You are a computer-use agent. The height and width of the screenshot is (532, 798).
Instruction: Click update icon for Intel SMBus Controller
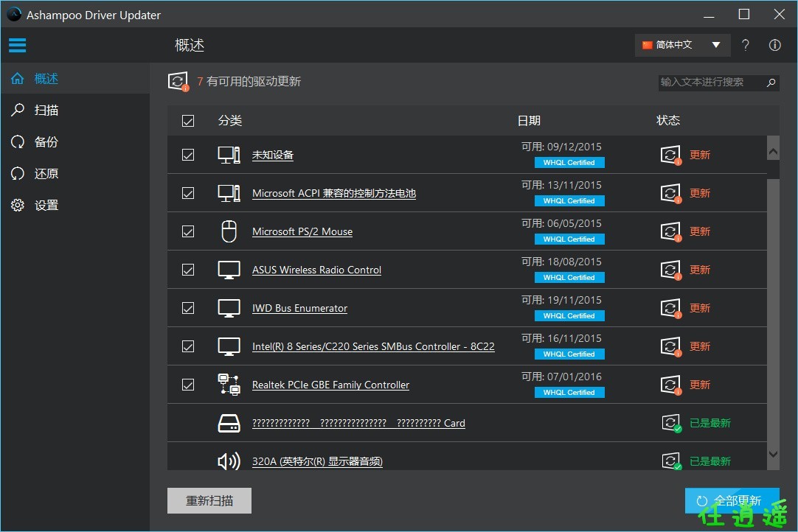(670, 346)
